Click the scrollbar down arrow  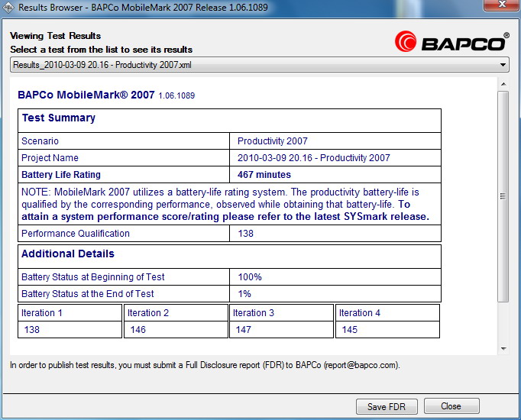(503, 349)
